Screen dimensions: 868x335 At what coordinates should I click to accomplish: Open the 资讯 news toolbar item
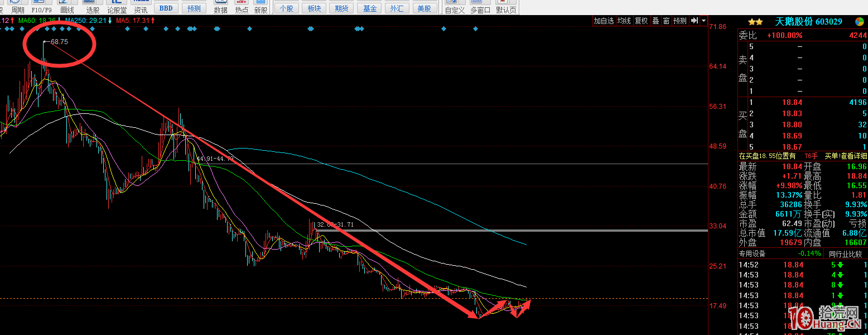click(x=141, y=7)
